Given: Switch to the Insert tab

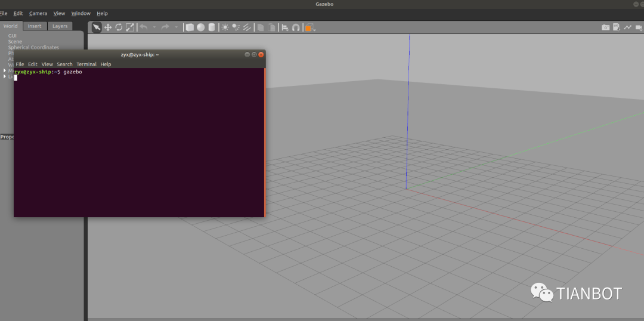Looking at the screenshot, I should (35, 26).
